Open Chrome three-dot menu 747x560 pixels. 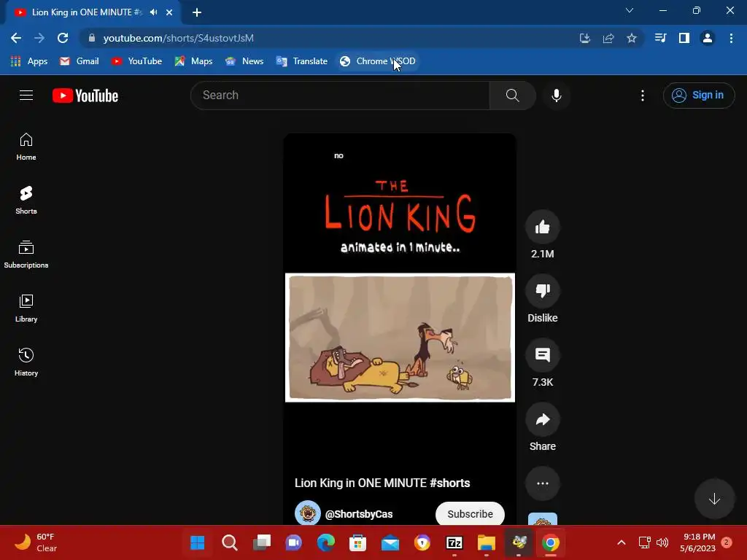pyautogui.click(x=731, y=38)
